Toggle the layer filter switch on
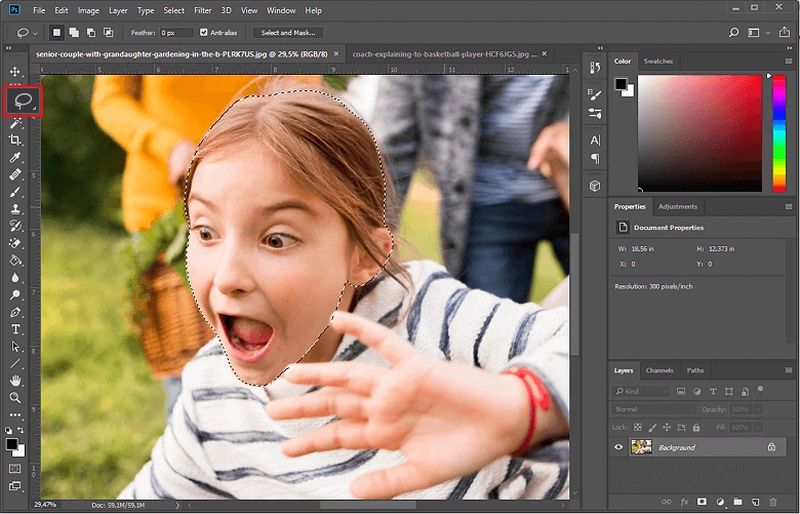This screenshot has height=514, width=800. tap(761, 390)
